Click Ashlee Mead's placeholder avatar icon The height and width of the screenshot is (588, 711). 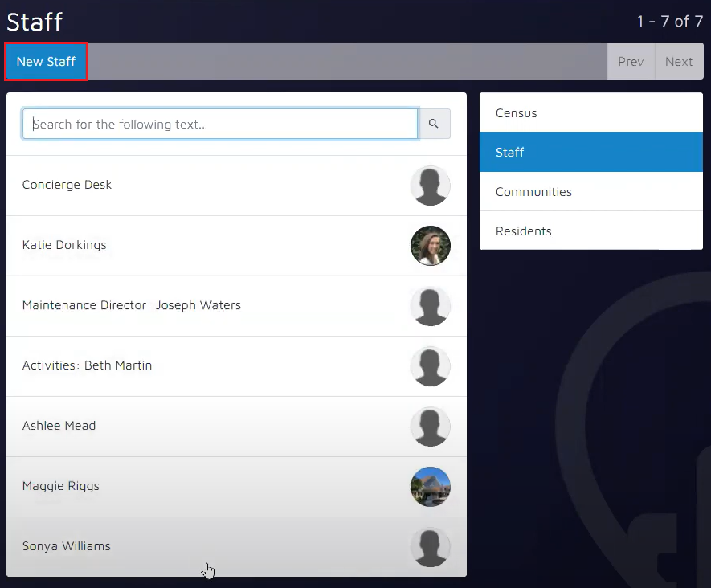[430, 427]
